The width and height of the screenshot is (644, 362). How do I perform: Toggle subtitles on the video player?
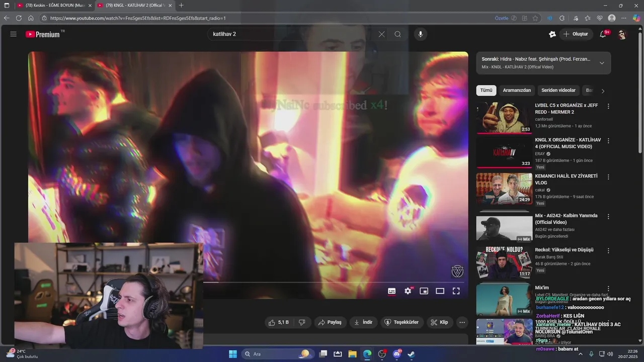[x=391, y=291]
